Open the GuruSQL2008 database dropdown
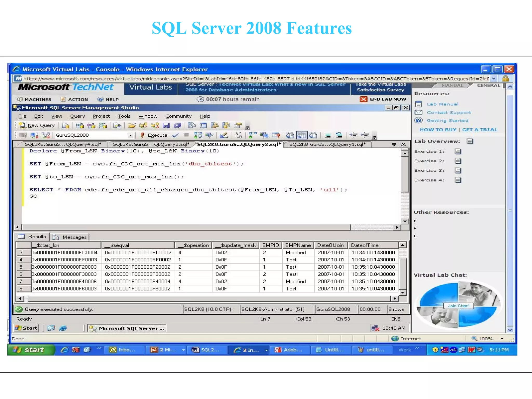Viewport: 532px width, 399px height. point(130,135)
